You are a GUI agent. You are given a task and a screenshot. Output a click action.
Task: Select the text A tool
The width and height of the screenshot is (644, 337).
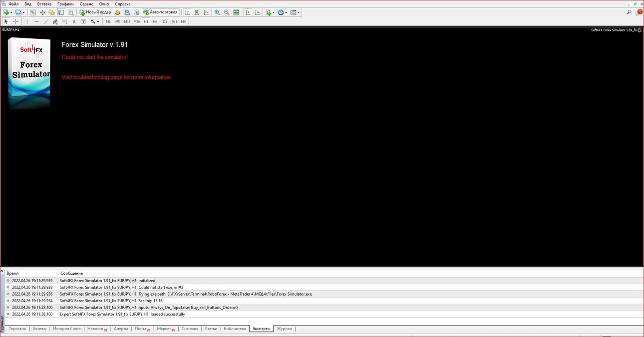click(x=74, y=21)
